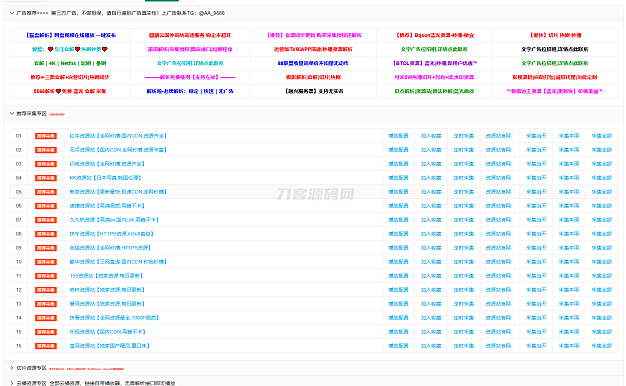Open the 155资源站 link in row 11
Viewport: 626px width, 386px height.
106,276
